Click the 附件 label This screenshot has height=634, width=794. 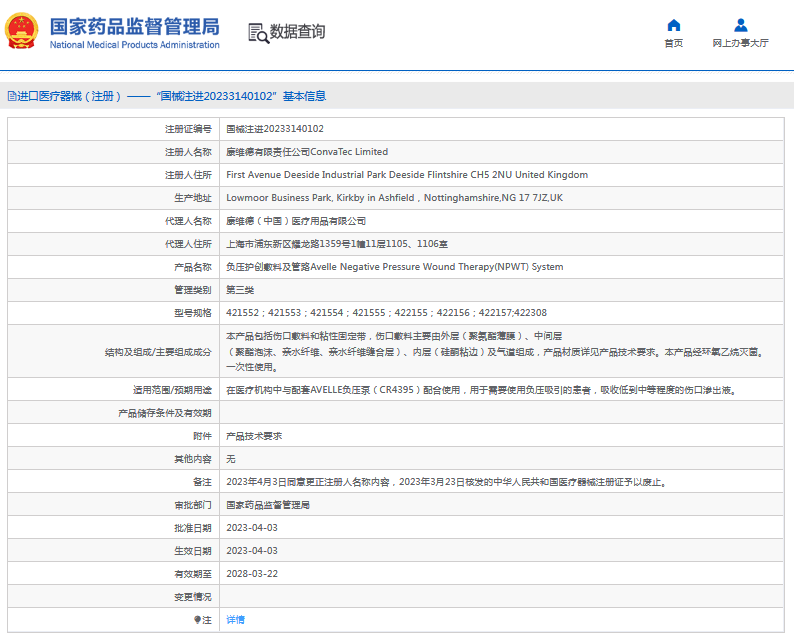click(203, 436)
